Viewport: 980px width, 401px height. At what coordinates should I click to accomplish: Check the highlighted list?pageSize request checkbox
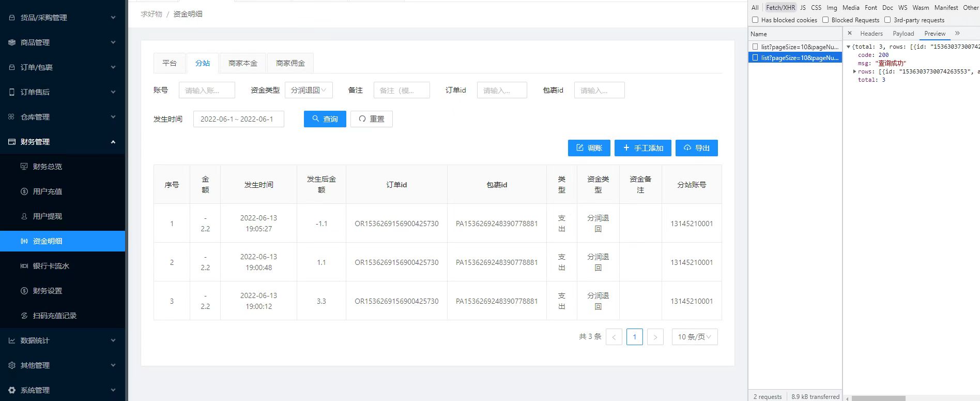click(755, 57)
